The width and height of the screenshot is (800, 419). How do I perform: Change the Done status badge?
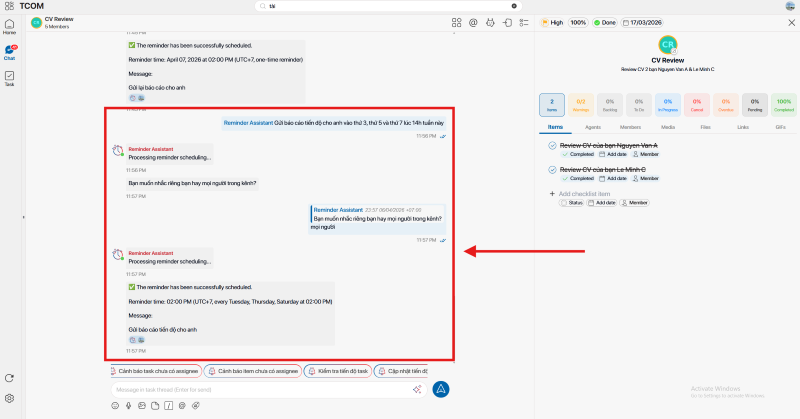click(x=605, y=22)
